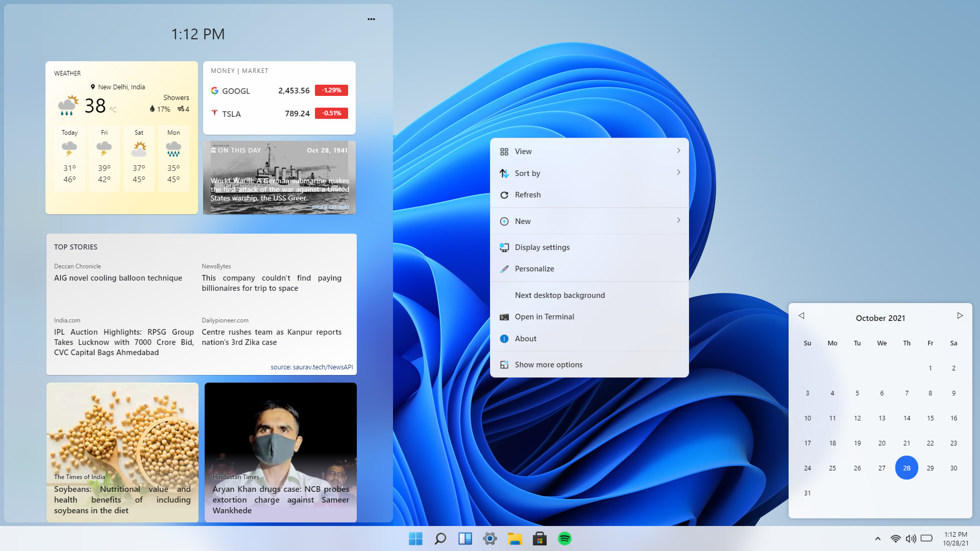
Task: Open the Wi-Fi network tray icon
Action: coord(895,539)
